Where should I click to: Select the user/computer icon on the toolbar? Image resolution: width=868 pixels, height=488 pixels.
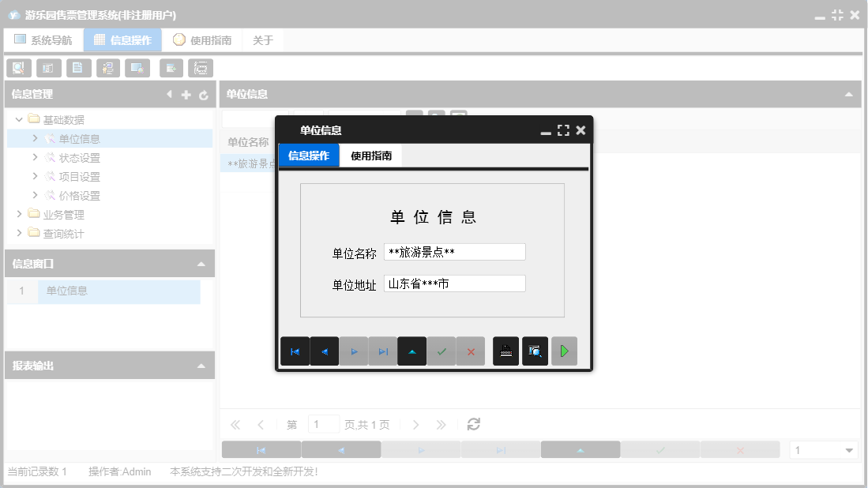pos(108,68)
